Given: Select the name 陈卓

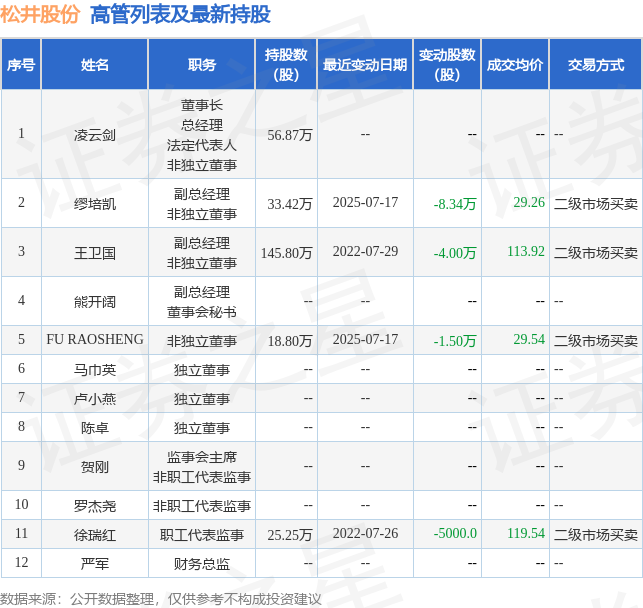Looking at the screenshot, I should coord(95,428).
